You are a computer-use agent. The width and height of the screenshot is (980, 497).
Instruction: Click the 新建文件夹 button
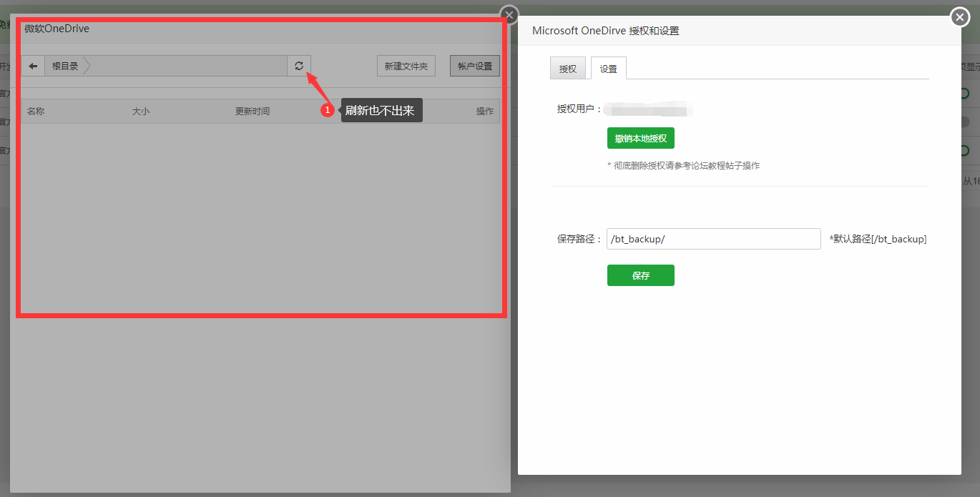[x=406, y=66]
